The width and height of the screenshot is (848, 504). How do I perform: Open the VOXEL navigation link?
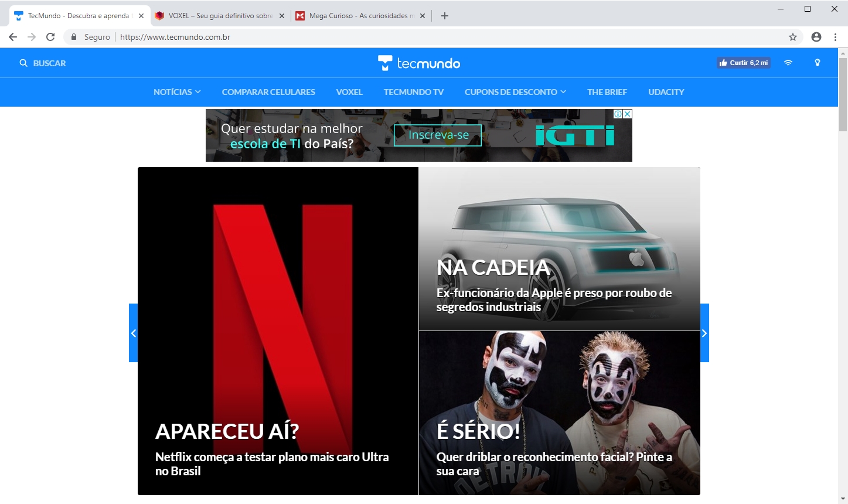(349, 92)
